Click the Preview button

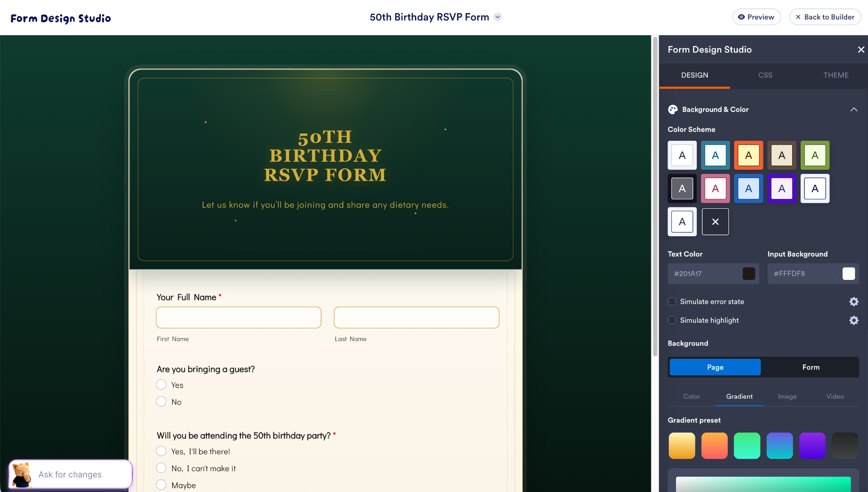[x=757, y=17]
